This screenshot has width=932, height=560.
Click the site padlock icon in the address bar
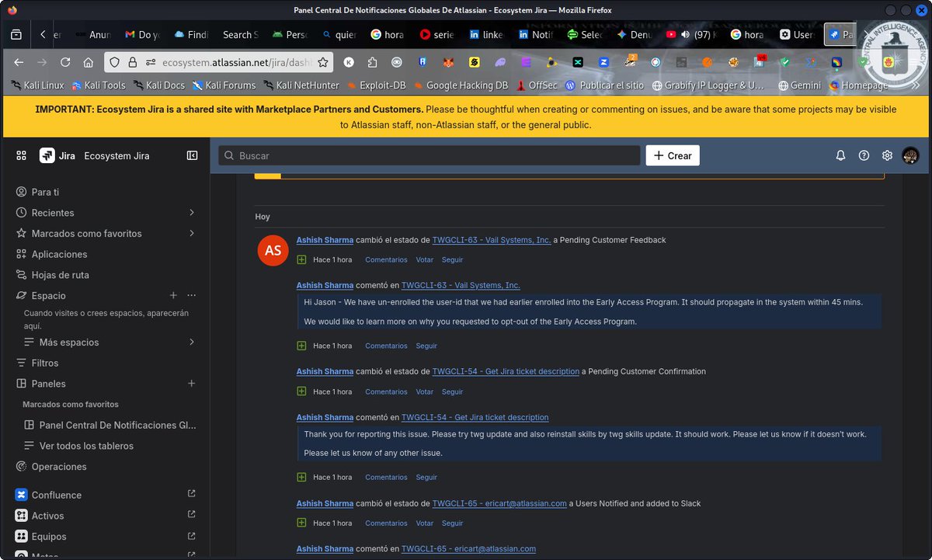[133, 62]
